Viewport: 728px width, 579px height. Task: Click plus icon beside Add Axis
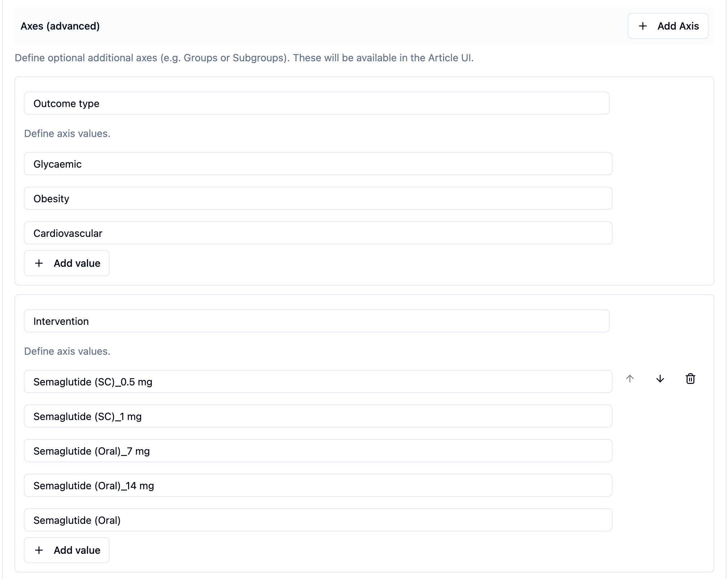643,26
